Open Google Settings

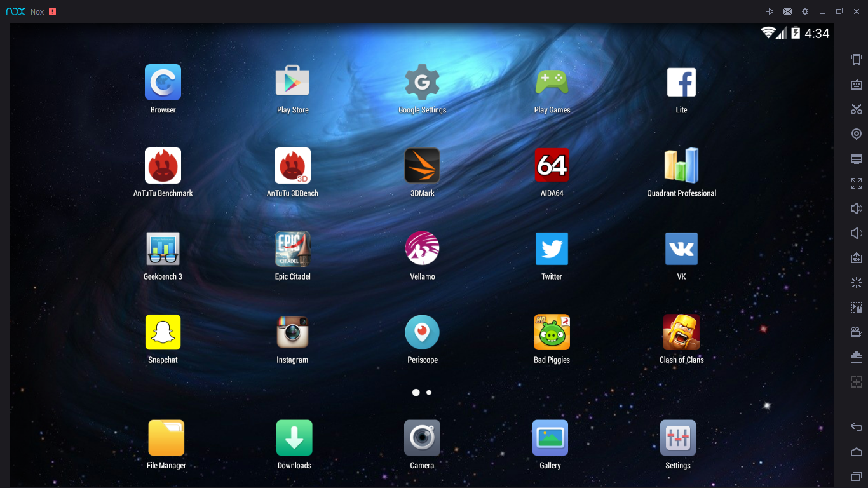click(x=422, y=83)
